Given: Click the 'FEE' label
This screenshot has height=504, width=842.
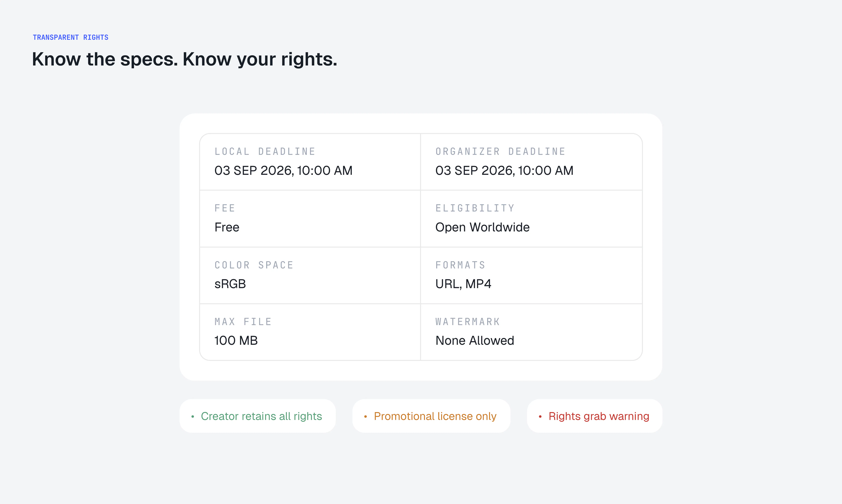Looking at the screenshot, I should coord(225,208).
